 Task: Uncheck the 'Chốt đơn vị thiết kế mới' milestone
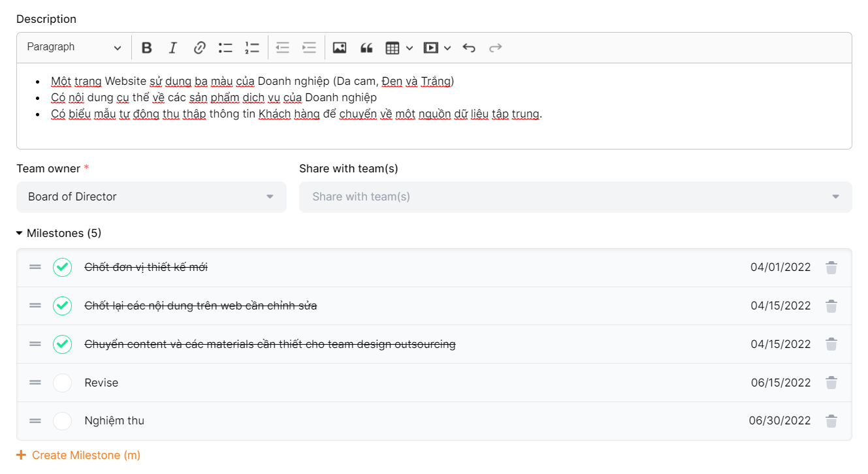pos(62,267)
